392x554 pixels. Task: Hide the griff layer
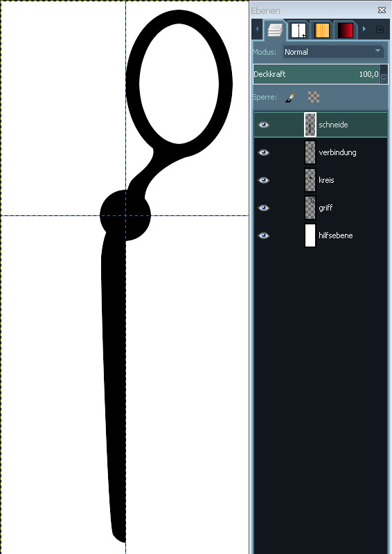263,208
